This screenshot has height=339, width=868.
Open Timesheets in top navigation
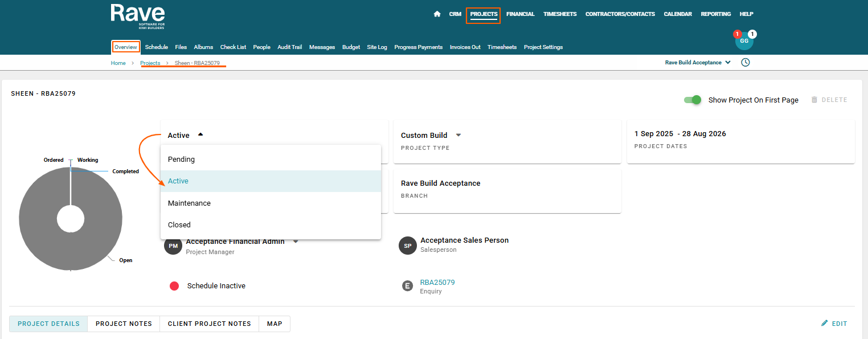click(560, 14)
